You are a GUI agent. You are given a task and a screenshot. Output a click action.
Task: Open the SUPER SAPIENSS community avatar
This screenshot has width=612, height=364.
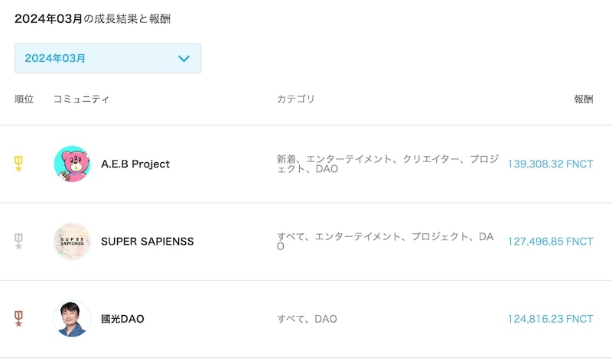[x=72, y=242]
